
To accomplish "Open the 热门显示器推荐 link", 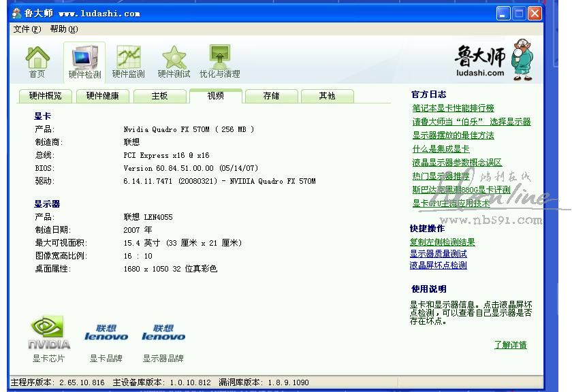I will [441, 176].
